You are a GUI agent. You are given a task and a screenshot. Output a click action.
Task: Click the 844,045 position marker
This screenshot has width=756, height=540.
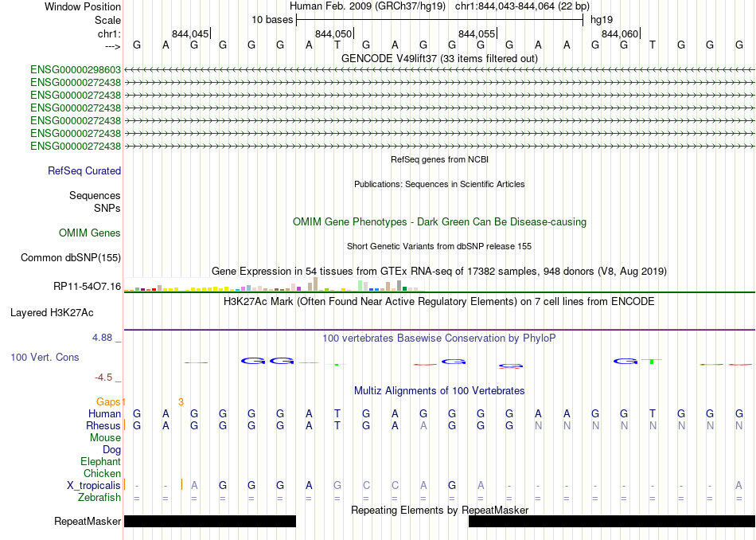click(x=190, y=33)
